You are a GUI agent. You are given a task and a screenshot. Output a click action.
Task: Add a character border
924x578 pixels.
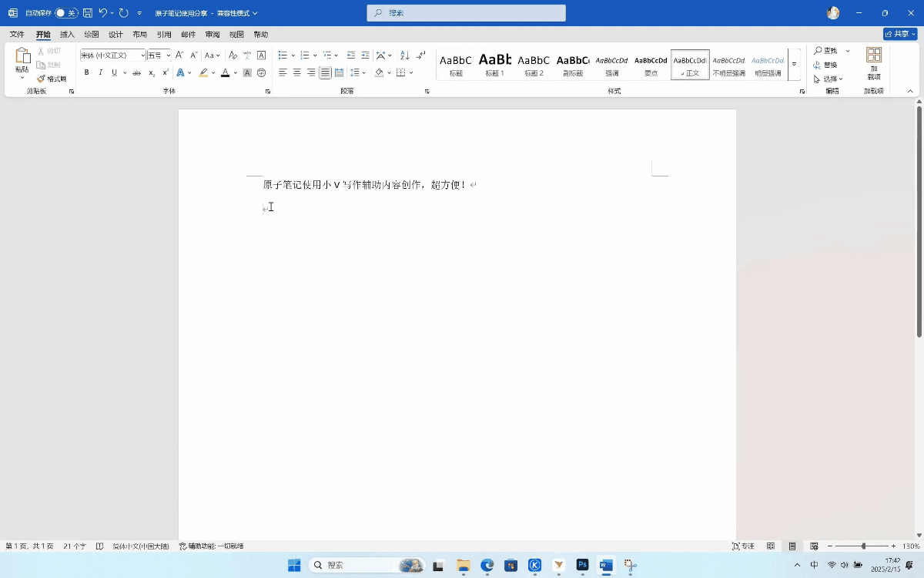pos(261,55)
